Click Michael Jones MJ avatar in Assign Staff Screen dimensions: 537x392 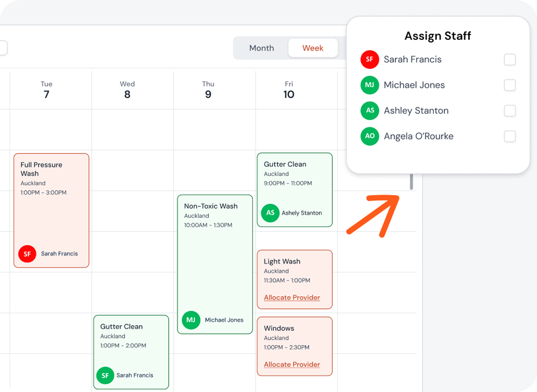point(370,85)
